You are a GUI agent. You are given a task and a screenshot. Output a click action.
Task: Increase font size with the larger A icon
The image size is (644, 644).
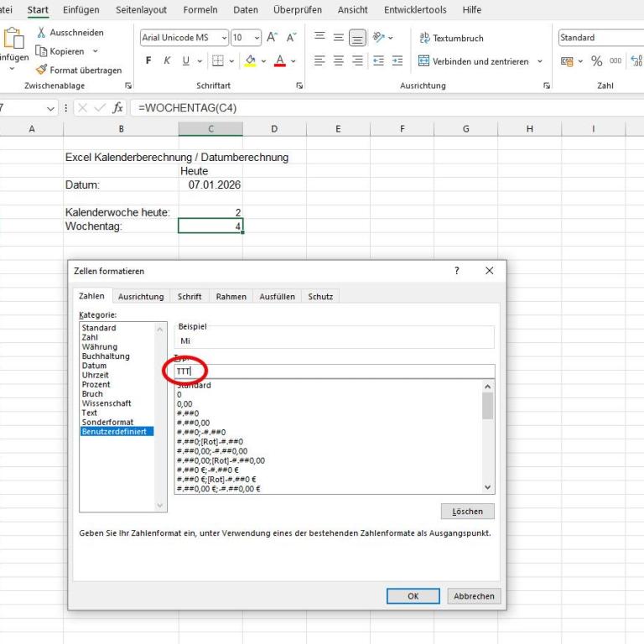coord(273,38)
